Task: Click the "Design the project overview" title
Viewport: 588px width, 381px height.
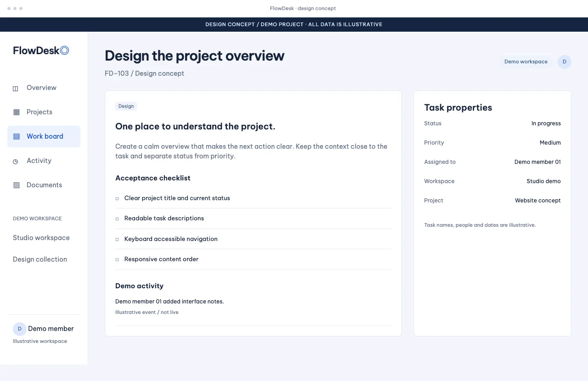Action: point(195,56)
